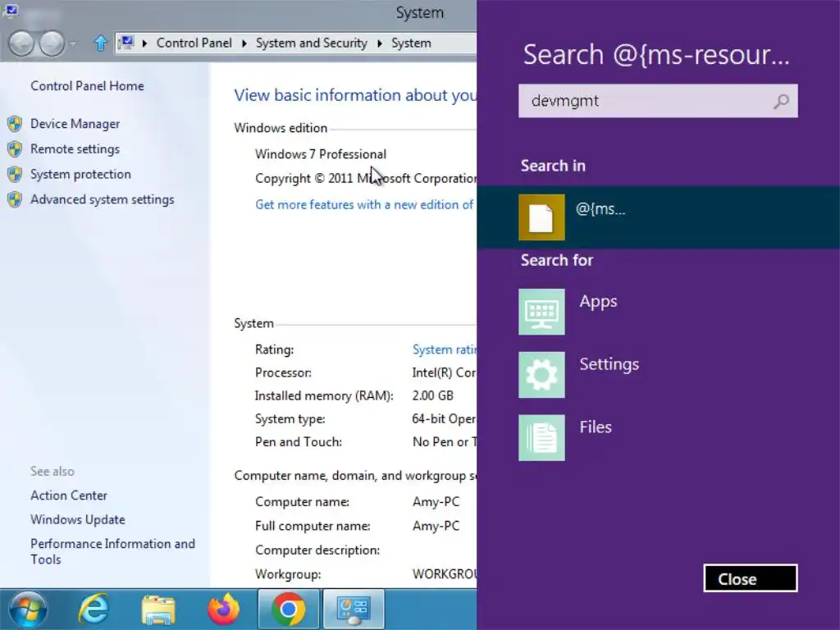Select System and Security breadcrumb
The image size is (840, 630).
[x=311, y=43]
